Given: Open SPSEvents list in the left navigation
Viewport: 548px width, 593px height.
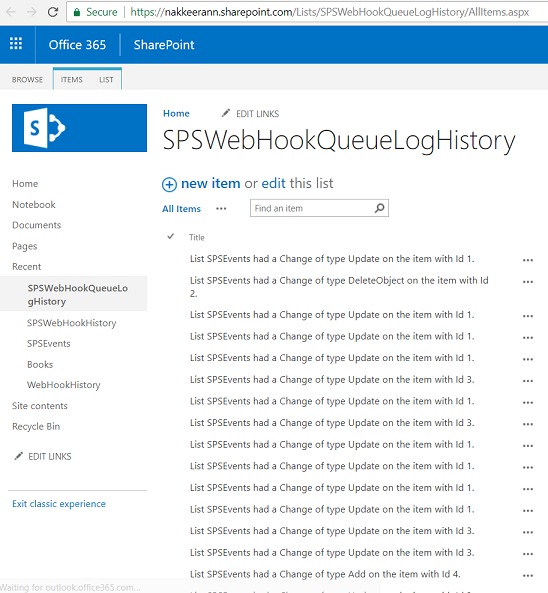Looking at the screenshot, I should coord(48,343).
